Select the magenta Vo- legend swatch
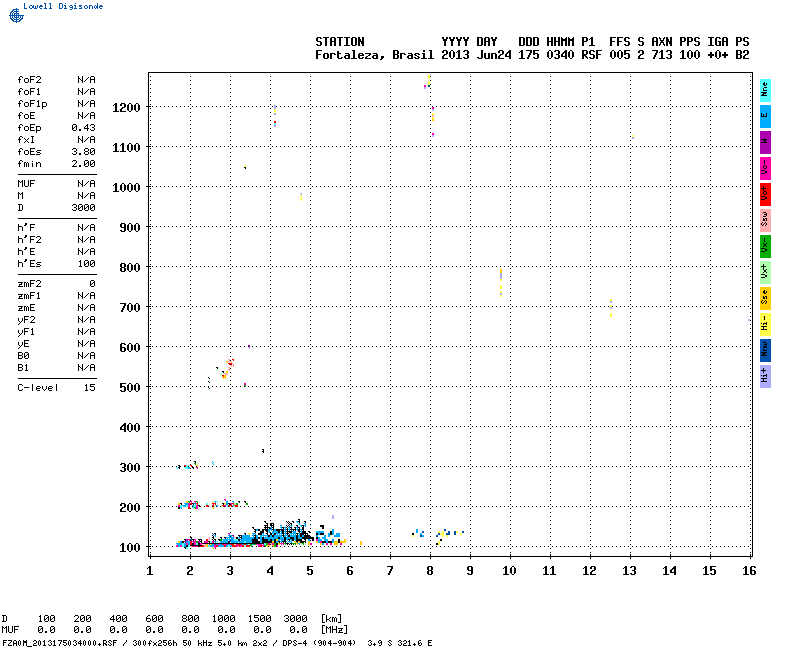Image resolution: width=800 pixels, height=650 pixels. click(x=765, y=167)
